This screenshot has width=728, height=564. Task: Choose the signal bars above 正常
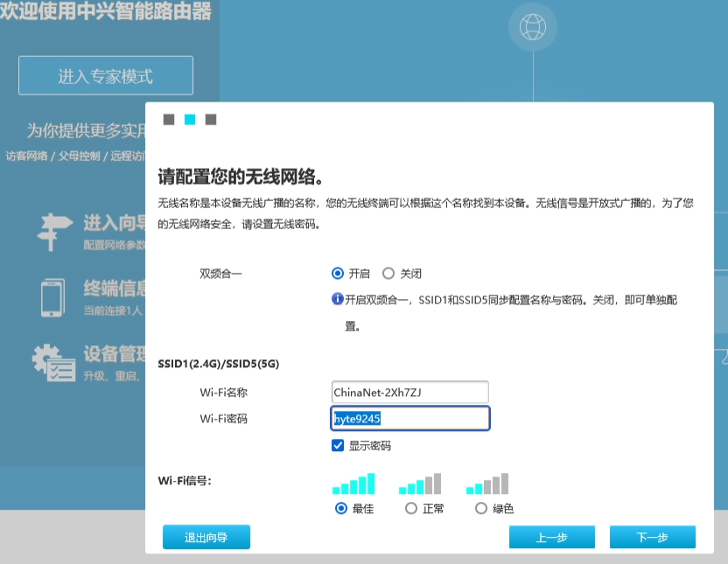tap(420, 482)
